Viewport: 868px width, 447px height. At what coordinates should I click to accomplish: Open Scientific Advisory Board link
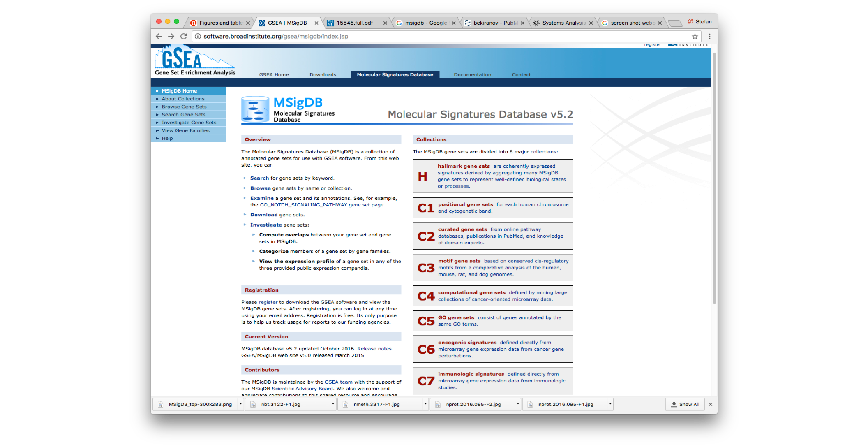302,389
